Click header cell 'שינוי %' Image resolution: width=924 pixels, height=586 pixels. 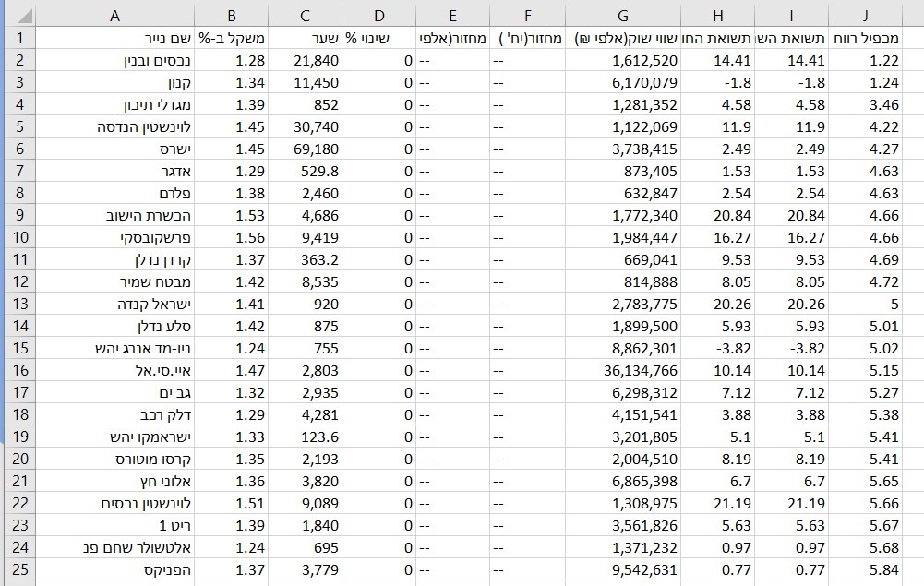click(378, 38)
